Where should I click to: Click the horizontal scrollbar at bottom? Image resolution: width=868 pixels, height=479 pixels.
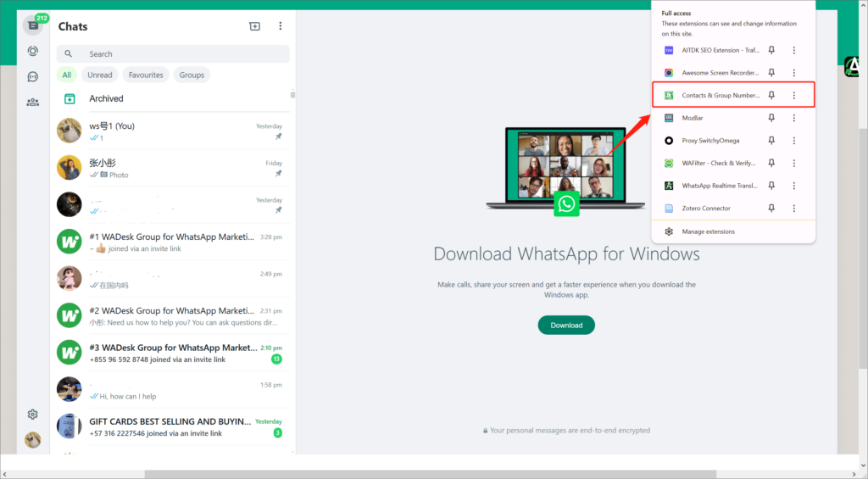pos(430,474)
